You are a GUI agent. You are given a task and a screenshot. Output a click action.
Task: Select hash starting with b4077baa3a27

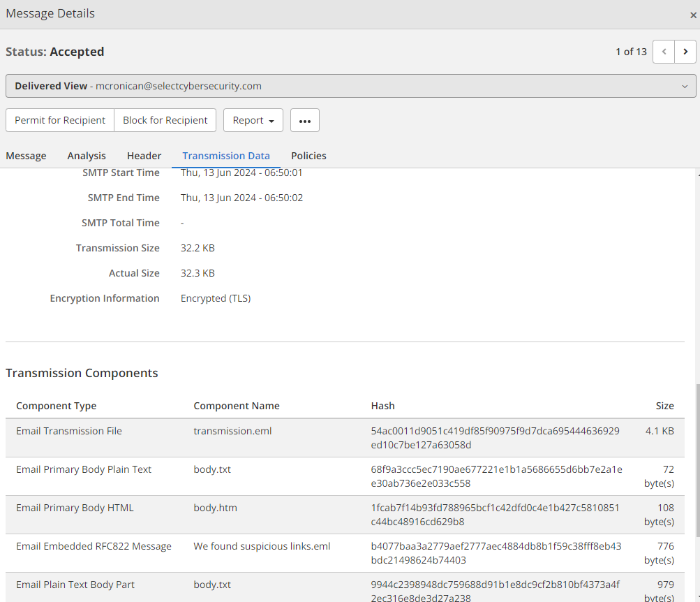click(496, 553)
